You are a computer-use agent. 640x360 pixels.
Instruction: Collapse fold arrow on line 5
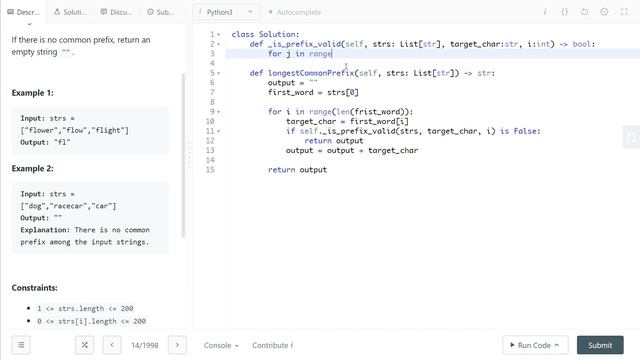219,73
